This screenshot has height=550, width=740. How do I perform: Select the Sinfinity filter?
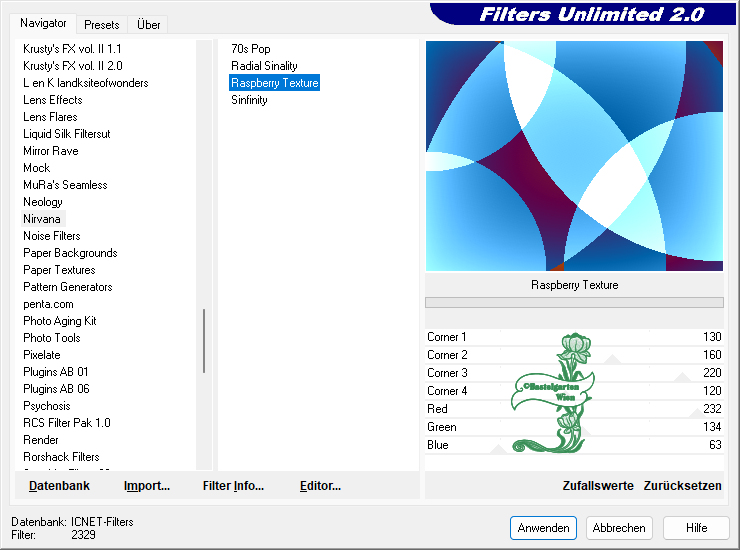[249, 100]
